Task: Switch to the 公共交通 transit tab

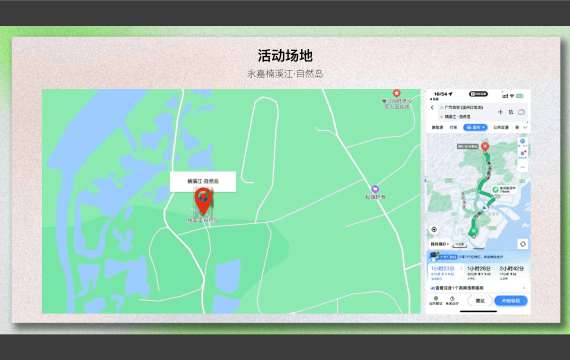Action: [501, 127]
